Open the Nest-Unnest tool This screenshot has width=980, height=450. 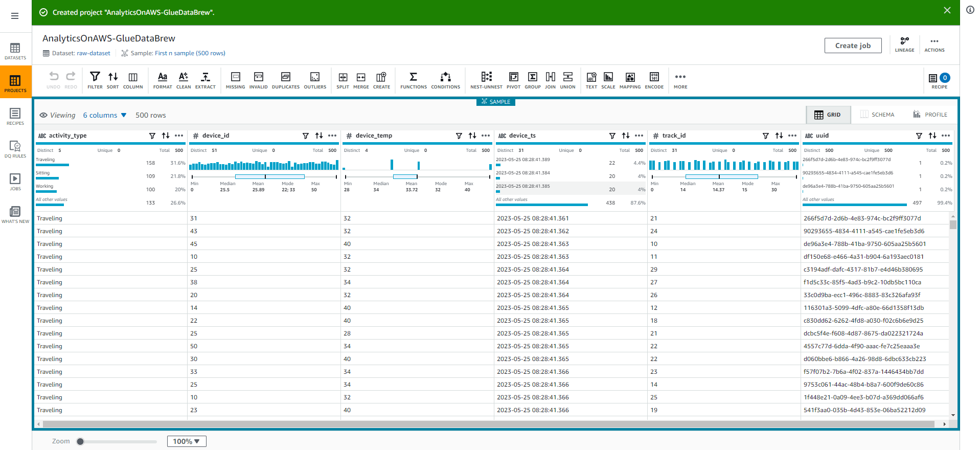tap(487, 80)
